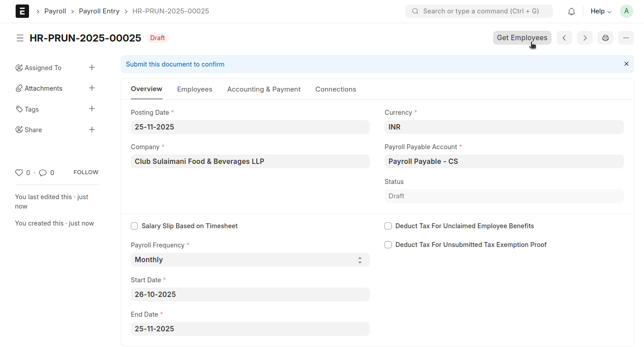Image resolution: width=644 pixels, height=347 pixels.
Task: Open the Payroll Frequency dropdown
Action: point(250,260)
